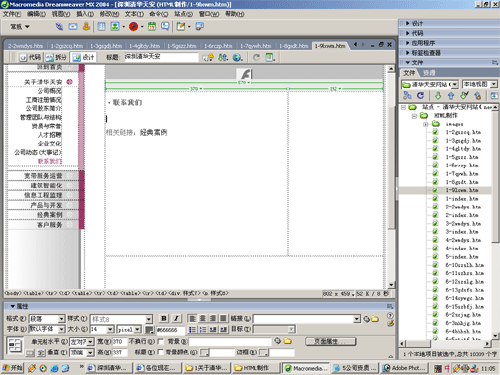Click the refresh design view icon
The height and width of the screenshot is (375, 500).
click(256, 57)
